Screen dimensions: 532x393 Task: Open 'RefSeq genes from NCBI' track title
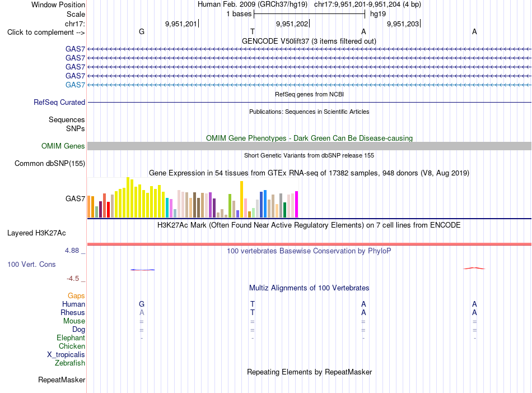click(310, 94)
